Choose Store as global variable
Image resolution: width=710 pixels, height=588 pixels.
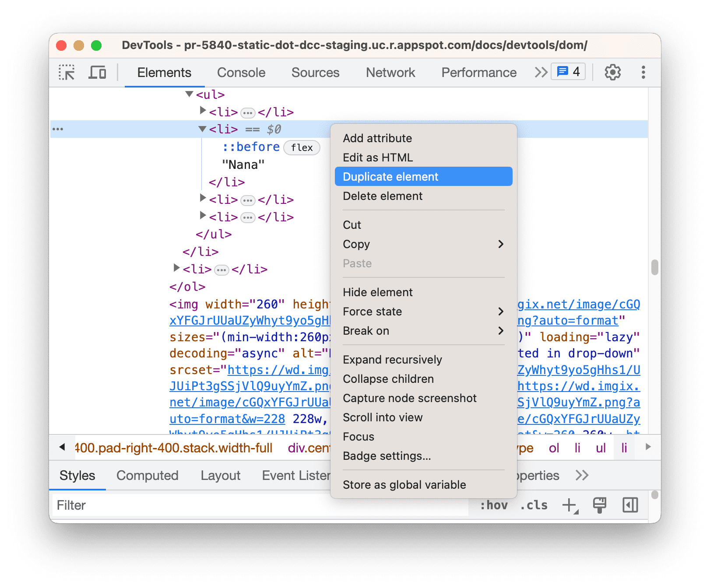(x=423, y=485)
